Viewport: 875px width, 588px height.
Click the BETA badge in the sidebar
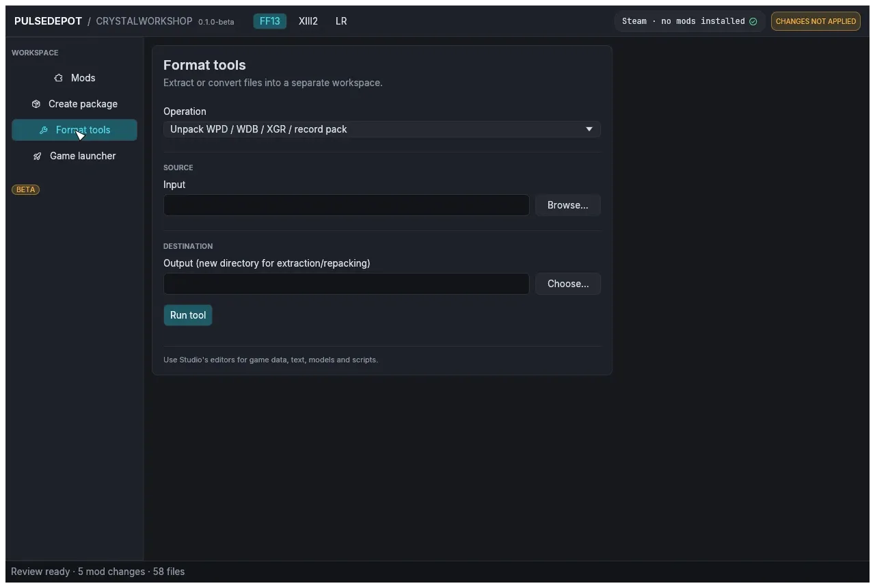click(x=25, y=189)
